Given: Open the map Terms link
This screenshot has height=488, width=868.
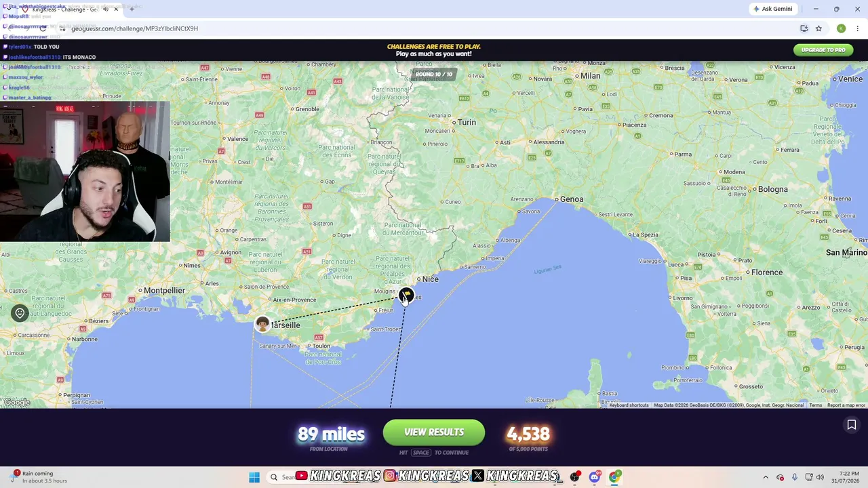Looking at the screenshot, I should (815, 405).
